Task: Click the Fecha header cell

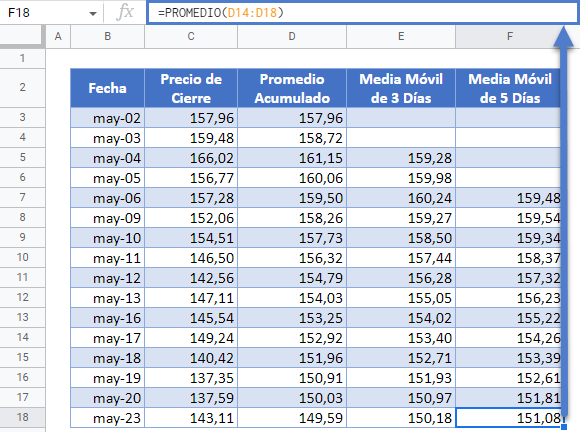Action: [x=107, y=88]
